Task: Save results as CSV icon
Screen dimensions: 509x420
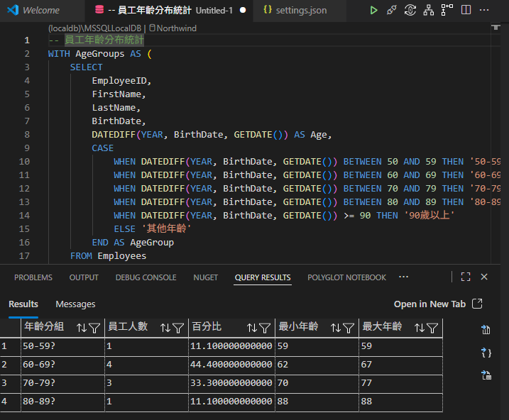Action: pos(486,329)
